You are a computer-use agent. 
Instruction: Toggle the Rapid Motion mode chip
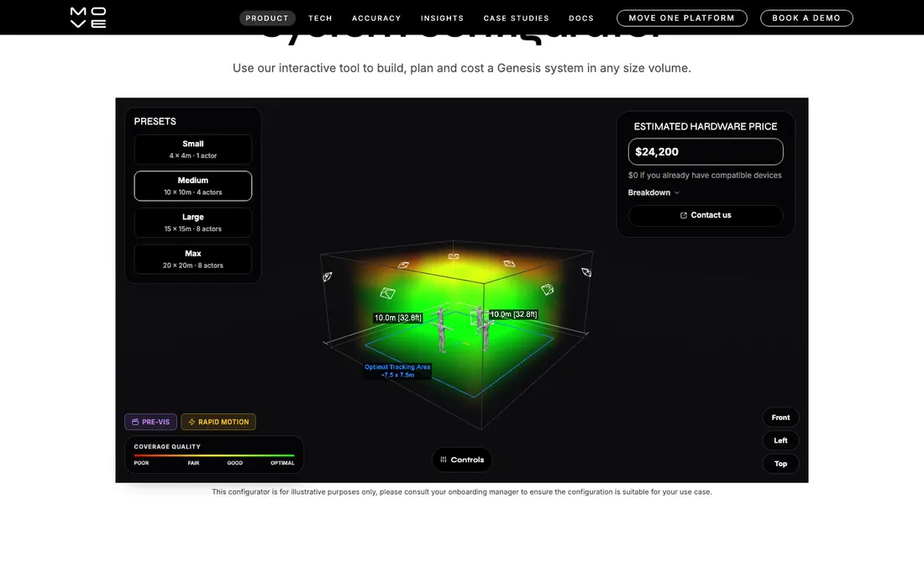218,422
